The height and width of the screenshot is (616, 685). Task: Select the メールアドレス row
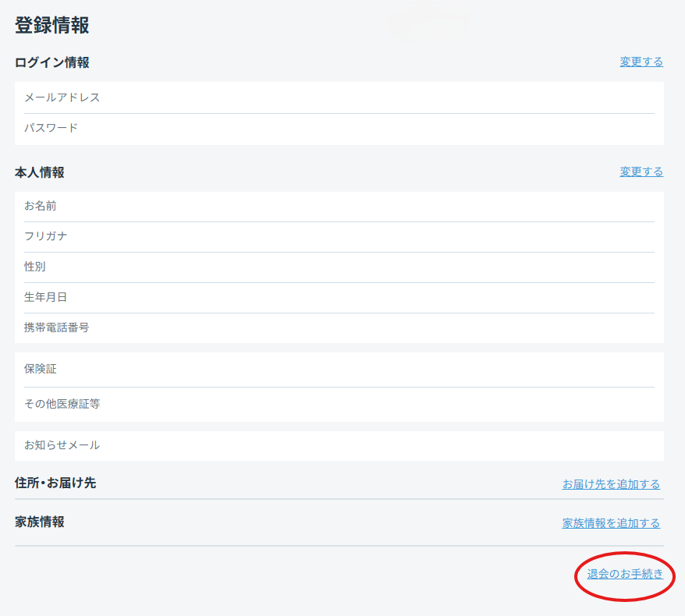(x=339, y=97)
